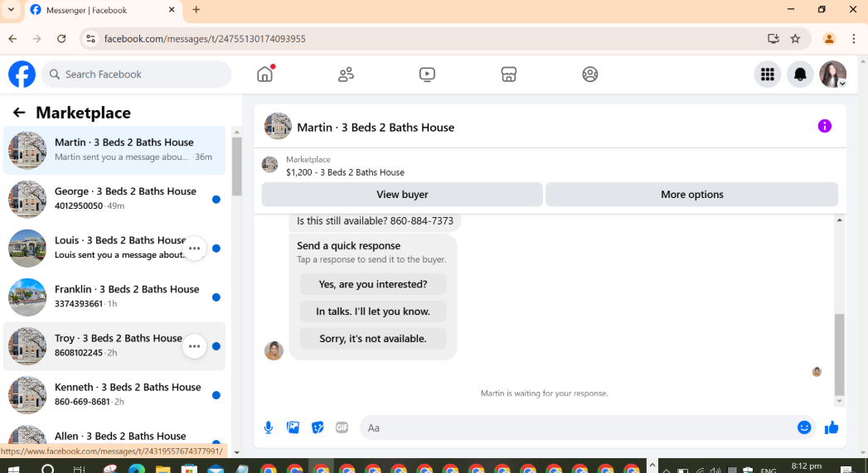868x473 pixels.
Task: Open the $1,200 - 3 Beds 2 Baths listing
Action: click(345, 172)
